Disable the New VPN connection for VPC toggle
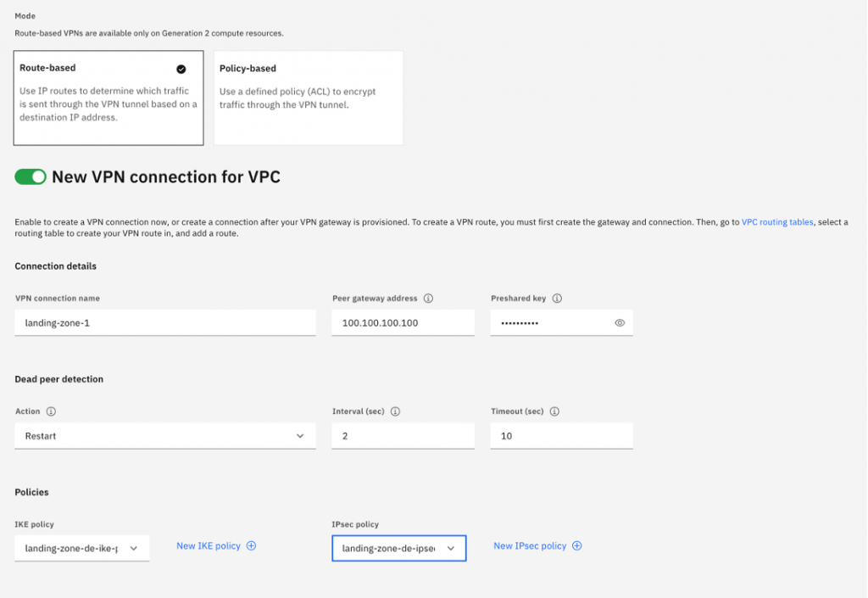 click(31, 176)
